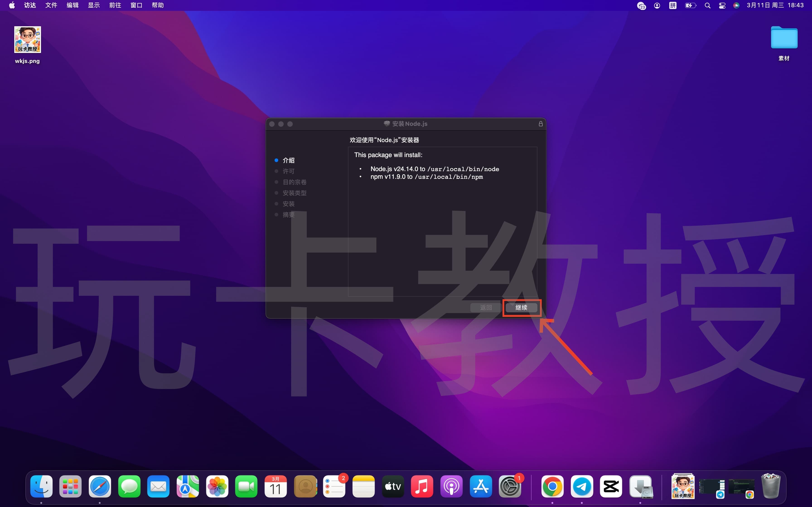Open the App Store from the Dock
This screenshot has width=812, height=507.
click(x=481, y=487)
